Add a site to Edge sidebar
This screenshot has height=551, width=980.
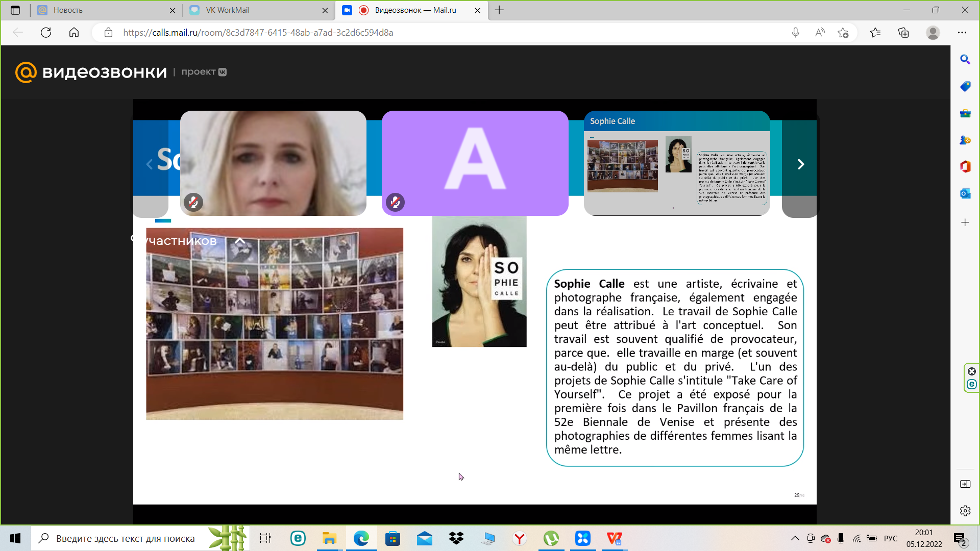click(965, 222)
